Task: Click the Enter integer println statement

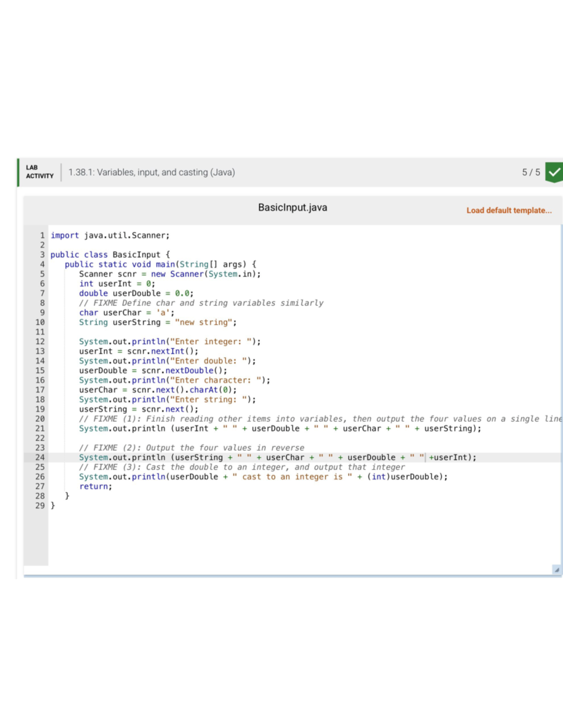Action: (169, 342)
